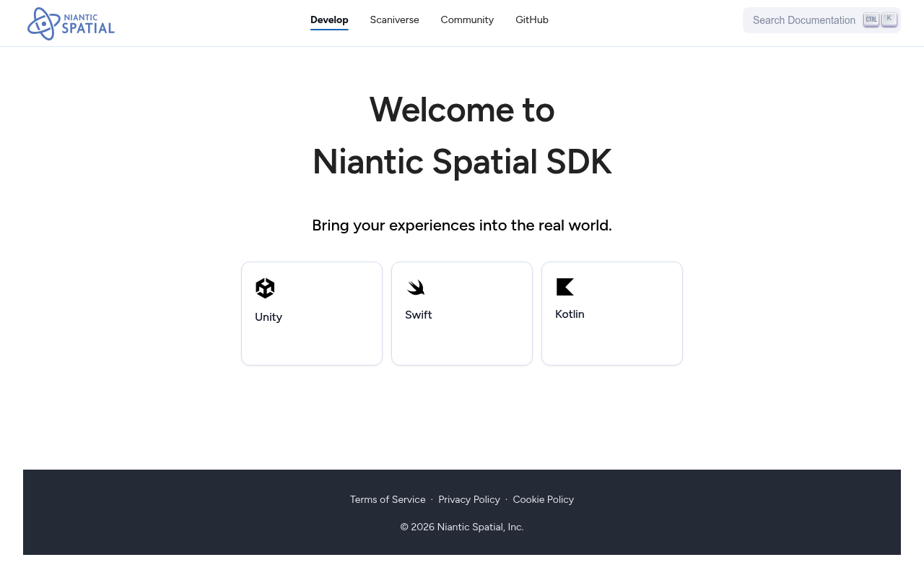This screenshot has width=924, height=578.
Task: Go to Scaniverse in top navigation
Action: [x=394, y=20]
